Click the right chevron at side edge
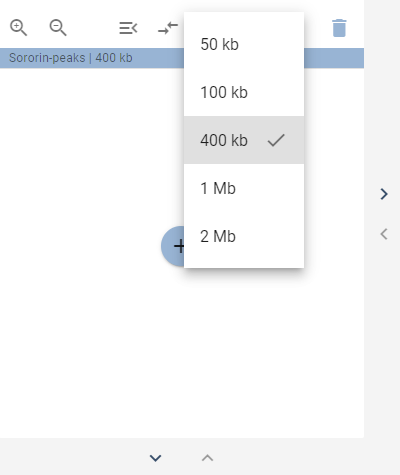 (x=384, y=194)
